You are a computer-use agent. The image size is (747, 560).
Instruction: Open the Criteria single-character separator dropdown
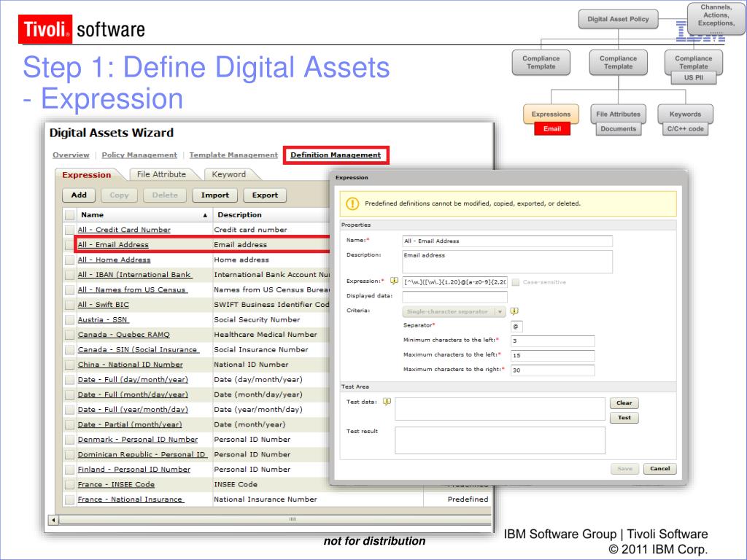[454, 311]
